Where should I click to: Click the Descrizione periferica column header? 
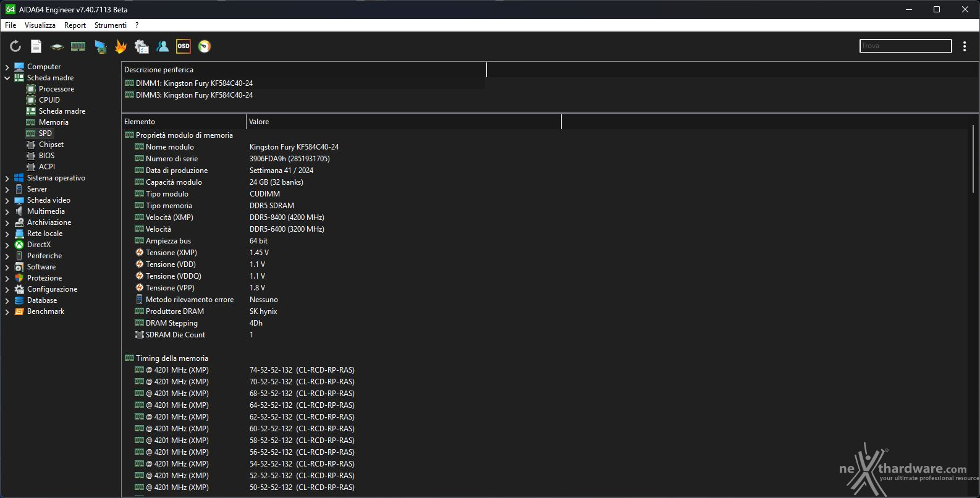(304, 70)
